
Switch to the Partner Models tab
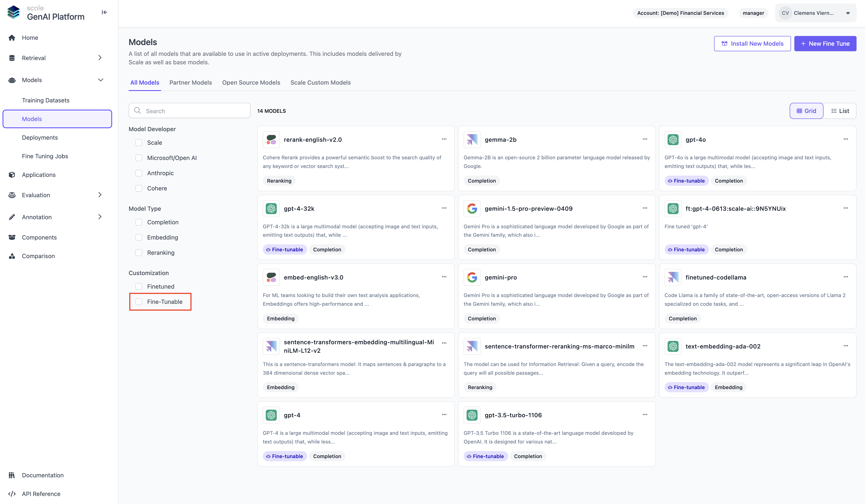190,82
